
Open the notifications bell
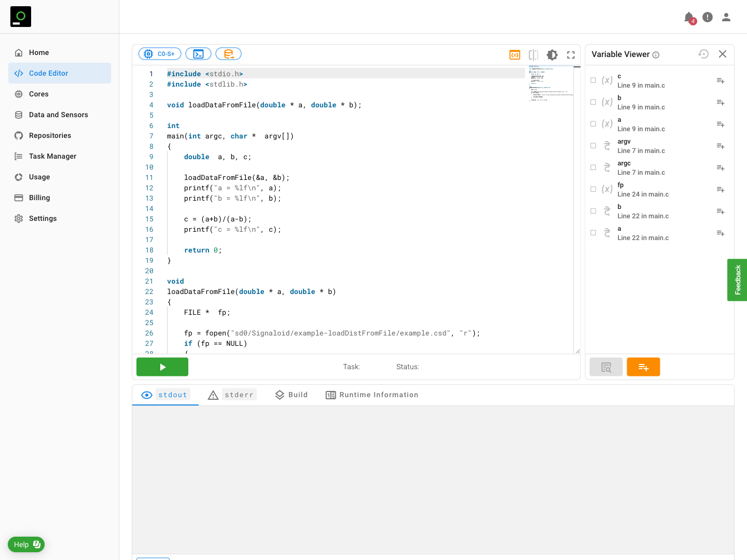coord(689,18)
